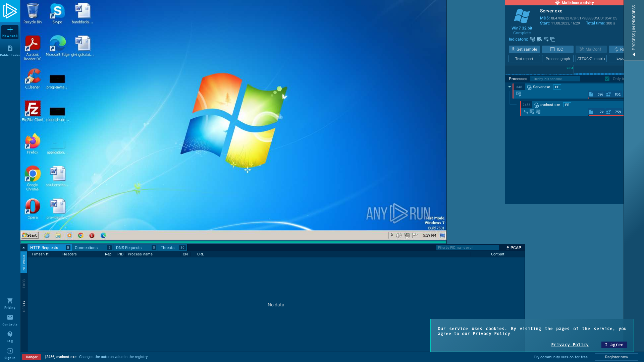Click the CPU usage graph
The width and height of the screenshot is (644, 362).
[x=564, y=70]
